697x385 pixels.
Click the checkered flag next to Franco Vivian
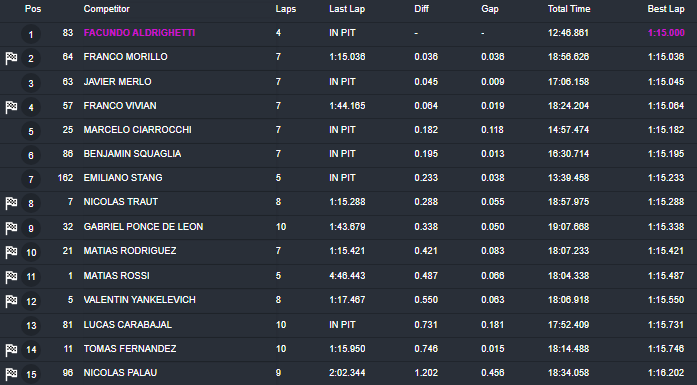[x=11, y=107]
